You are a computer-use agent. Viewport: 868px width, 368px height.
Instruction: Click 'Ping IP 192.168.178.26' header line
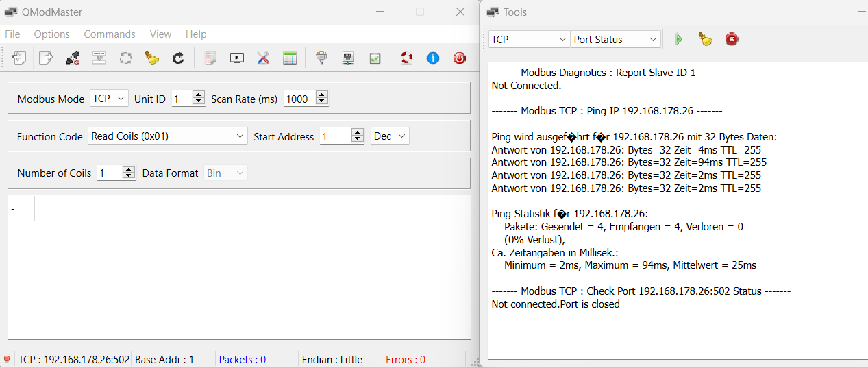click(607, 111)
